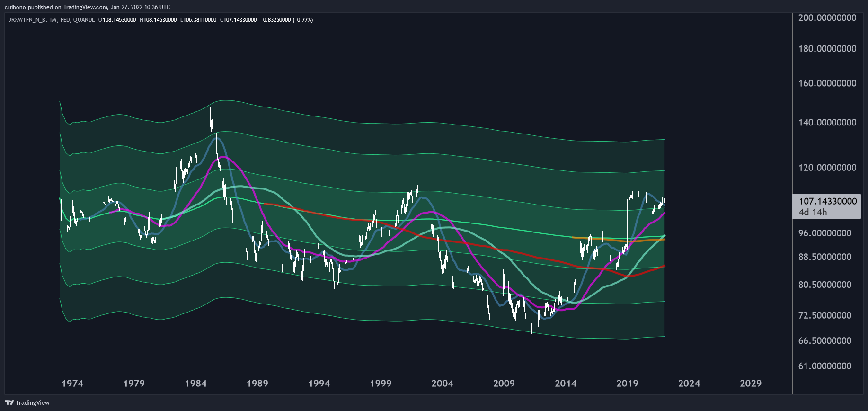Click the QUANDL source label in legend
The height and width of the screenshot is (411, 868).
click(x=84, y=20)
